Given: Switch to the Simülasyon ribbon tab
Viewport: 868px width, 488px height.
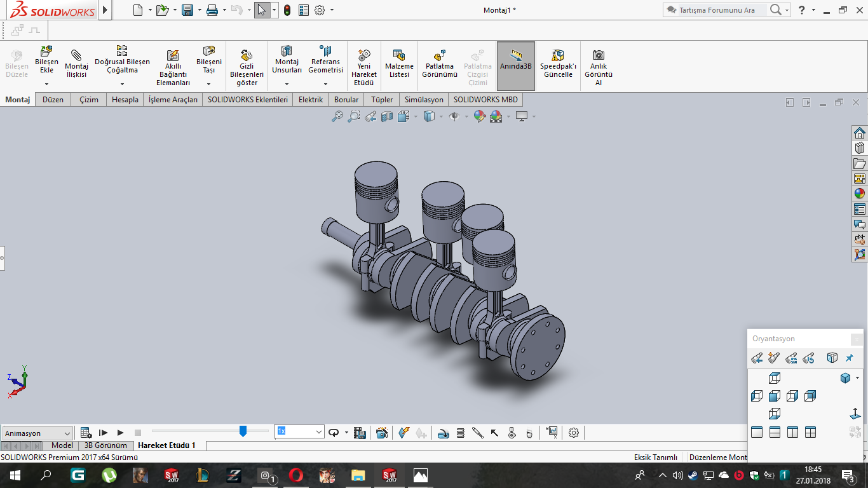Looking at the screenshot, I should (424, 100).
